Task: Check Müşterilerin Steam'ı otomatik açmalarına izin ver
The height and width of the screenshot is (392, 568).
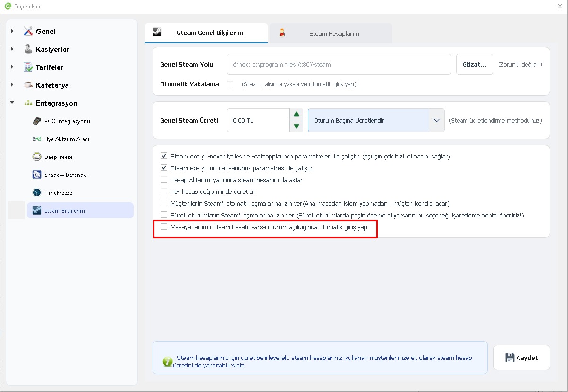Action: [164, 203]
